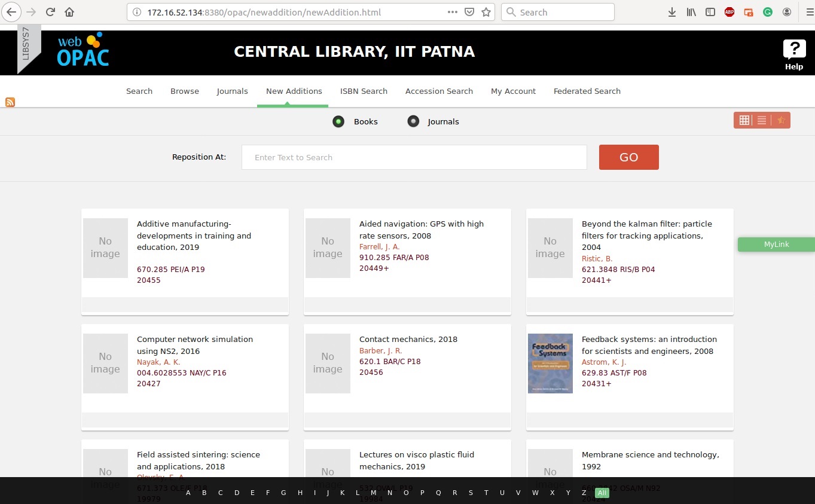Click accession number 20455
This screenshot has height=504, width=815.
(149, 280)
